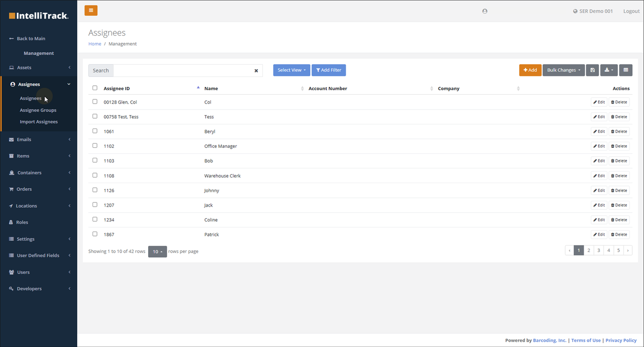Click into the Search input field
Viewport: 644px width, 347px height.
[x=183, y=70]
